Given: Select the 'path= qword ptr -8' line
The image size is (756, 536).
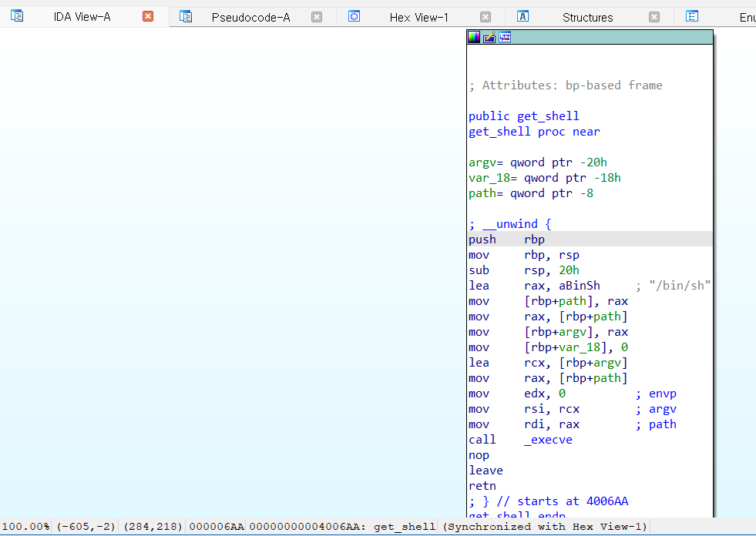Looking at the screenshot, I should (531, 193).
